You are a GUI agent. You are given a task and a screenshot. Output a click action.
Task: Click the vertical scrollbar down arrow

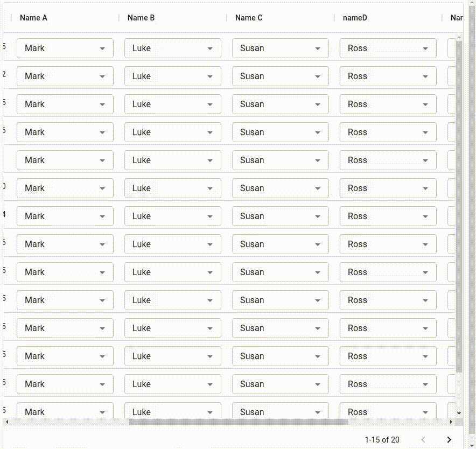(459, 413)
